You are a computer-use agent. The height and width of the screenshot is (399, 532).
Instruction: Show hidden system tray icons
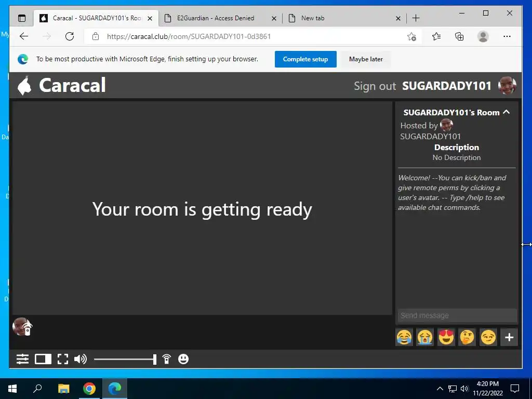coord(440,389)
